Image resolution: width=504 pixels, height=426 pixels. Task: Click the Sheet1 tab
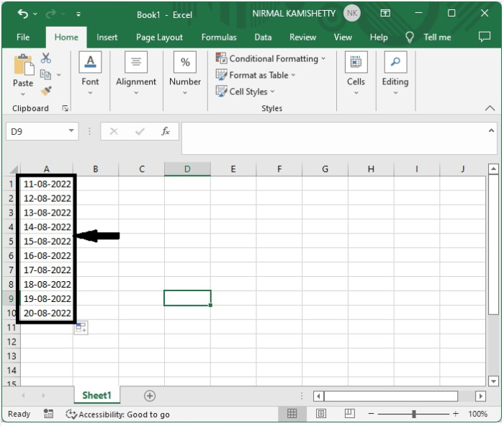click(96, 395)
